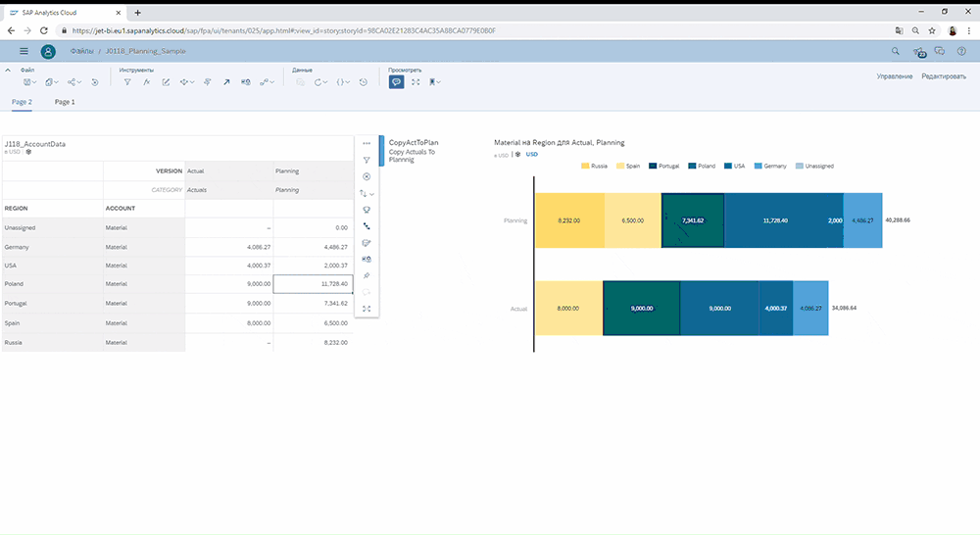Click the version history clock icon in Данные
This screenshot has width=980, height=535.
point(364,82)
